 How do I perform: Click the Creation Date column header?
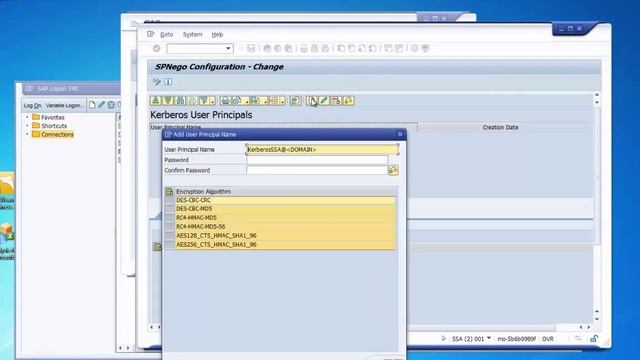[x=500, y=127]
